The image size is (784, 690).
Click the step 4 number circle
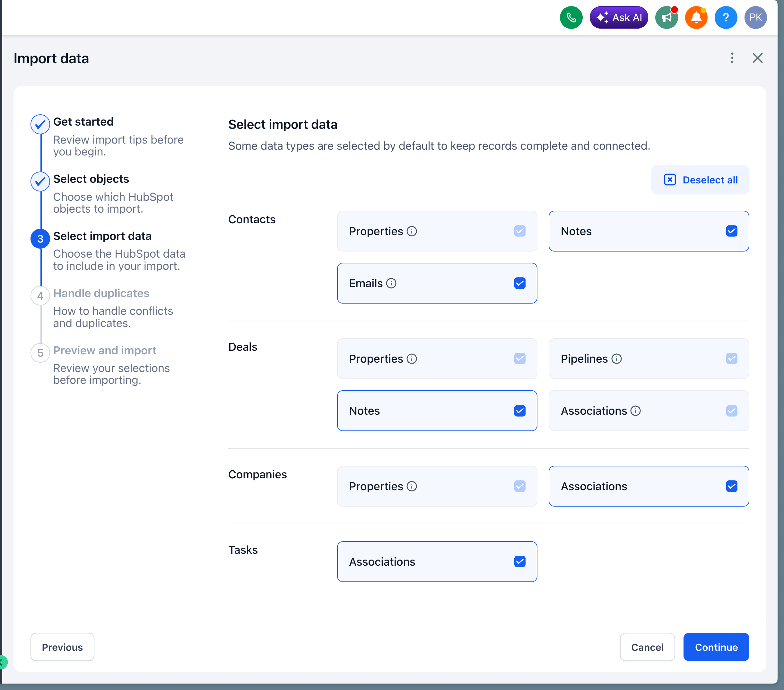click(40, 296)
